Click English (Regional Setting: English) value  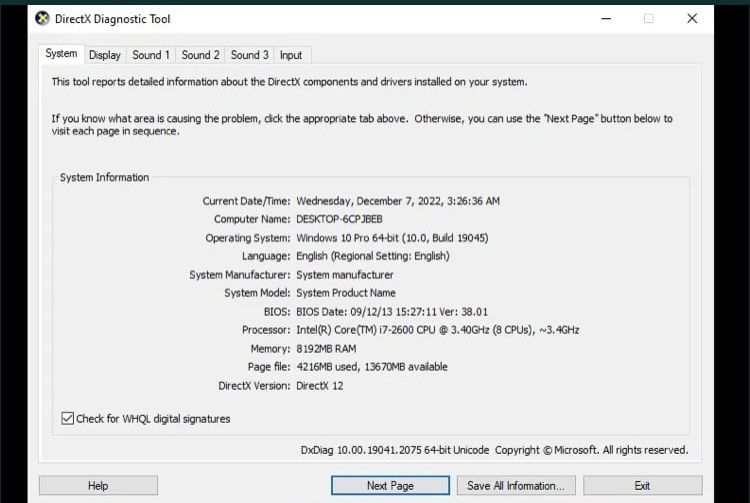(373, 256)
